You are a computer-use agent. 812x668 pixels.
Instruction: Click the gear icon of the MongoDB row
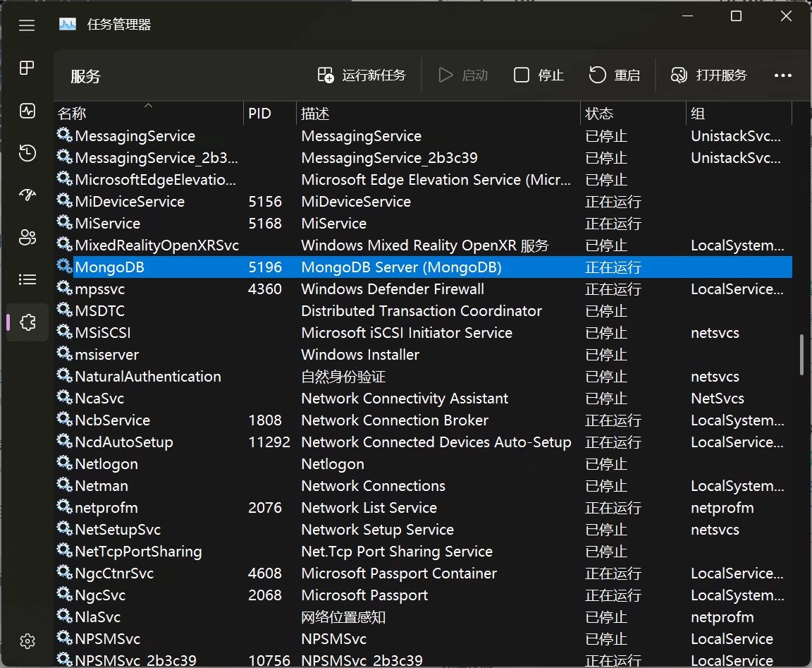(x=64, y=267)
